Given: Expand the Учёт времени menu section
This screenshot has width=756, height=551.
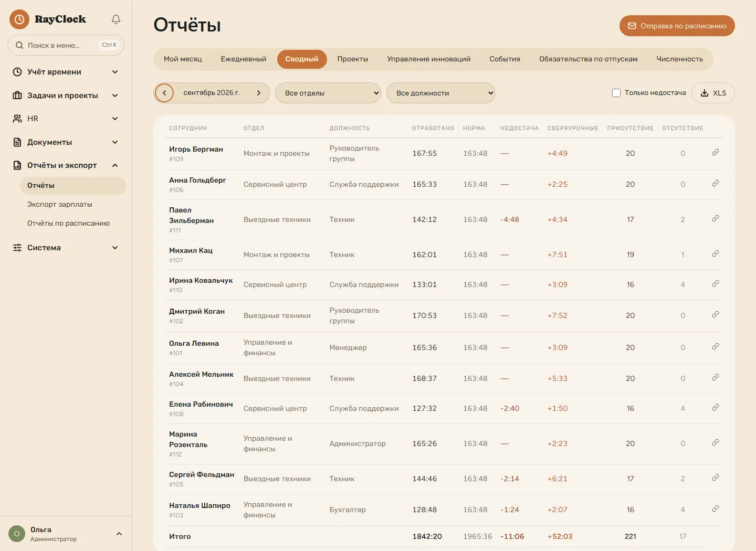Looking at the screenshot, I should [x=66, y=72].
